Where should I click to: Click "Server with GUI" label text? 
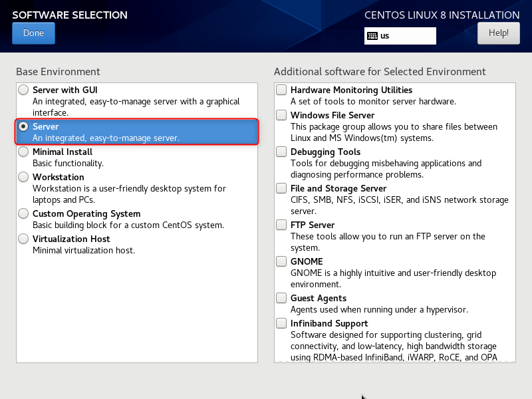65,90
